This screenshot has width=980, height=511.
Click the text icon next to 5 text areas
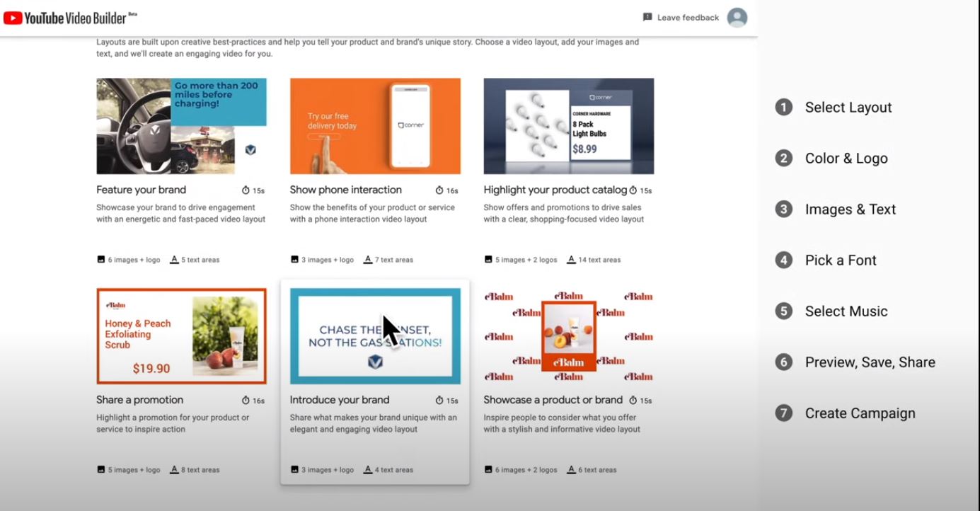(174, 260)
